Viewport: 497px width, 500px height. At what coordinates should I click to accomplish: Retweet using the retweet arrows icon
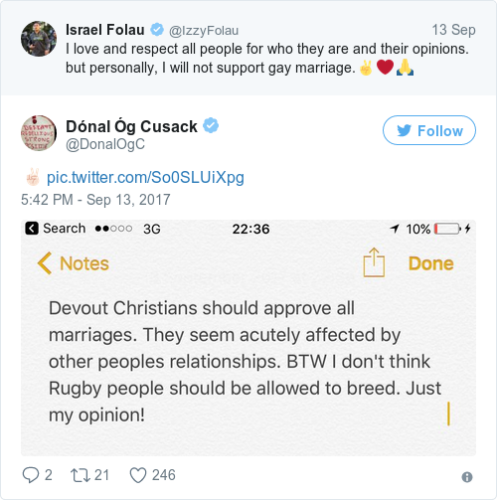tap(80, 475)
